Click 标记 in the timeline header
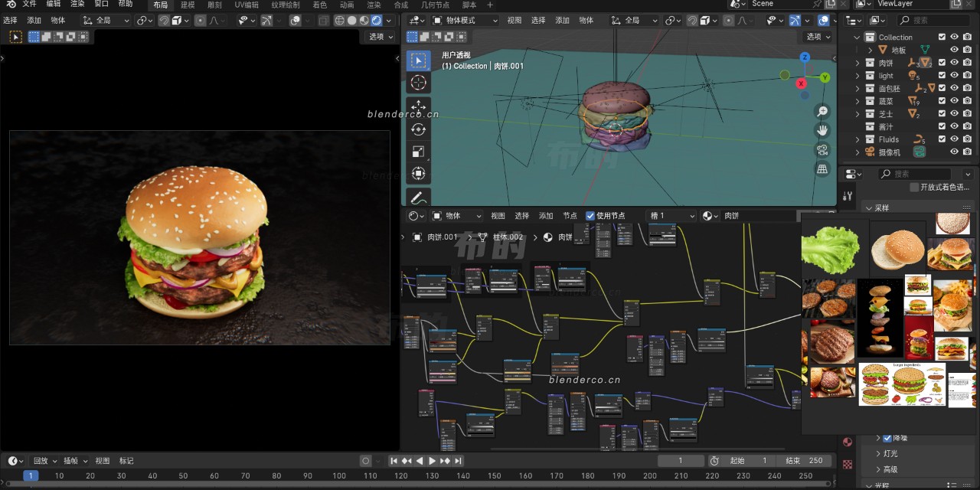Viewport: 980px width, 490px height. pyautogui.click(x=126, y=461)
